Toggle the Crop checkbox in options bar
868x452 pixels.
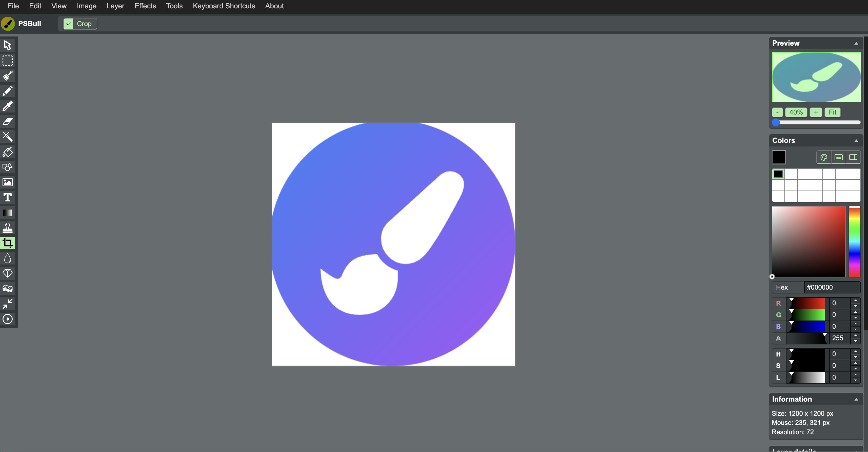(x=68, y=24)
